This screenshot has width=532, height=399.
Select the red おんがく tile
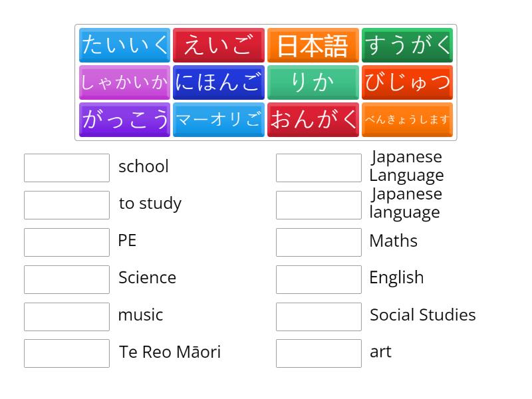[313, 120]
